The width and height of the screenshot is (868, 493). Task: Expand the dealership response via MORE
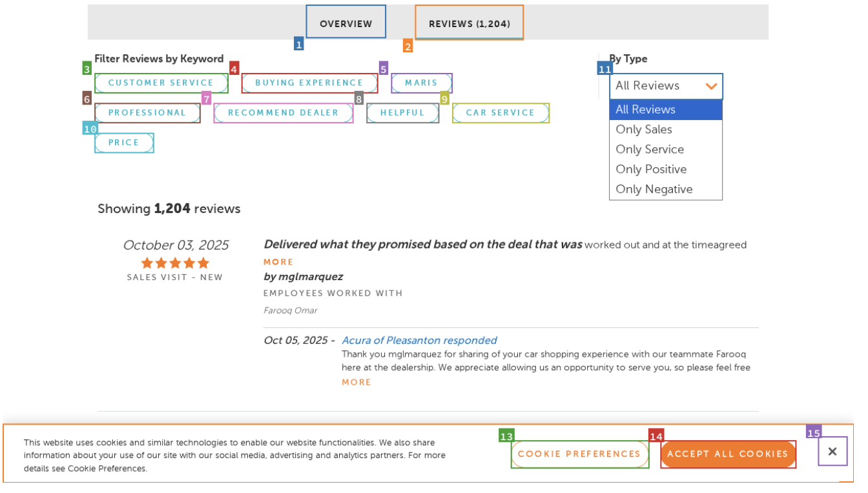(356, 382)
